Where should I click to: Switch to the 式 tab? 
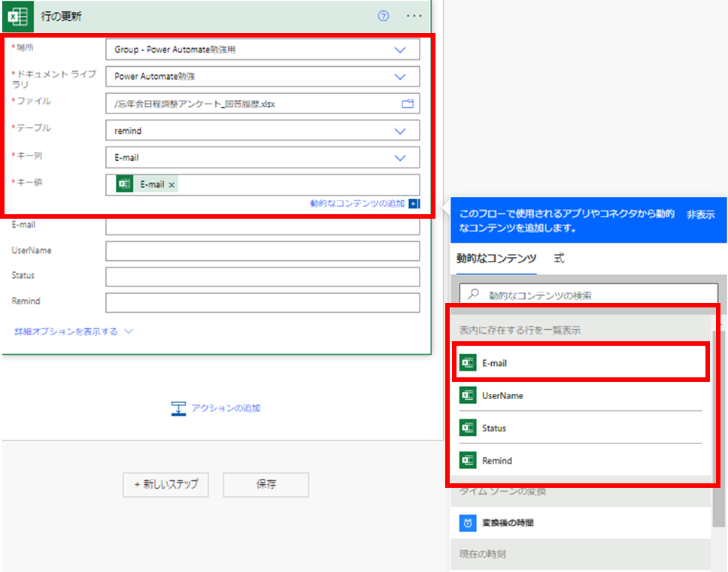[559, 258]
